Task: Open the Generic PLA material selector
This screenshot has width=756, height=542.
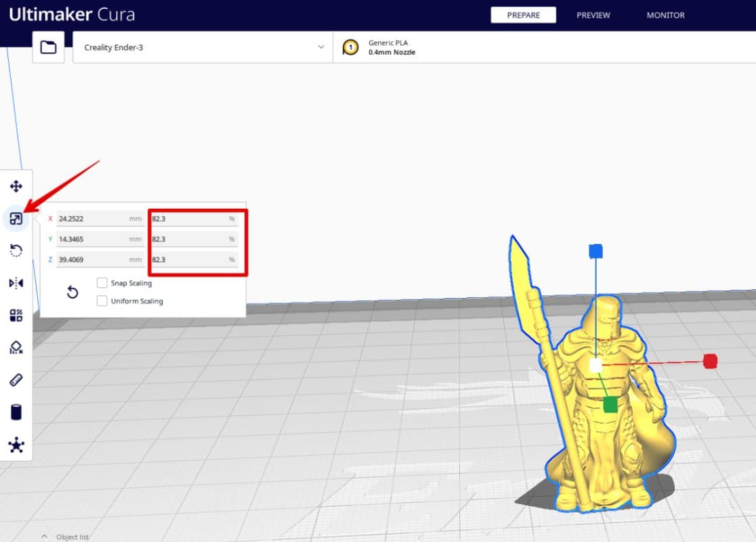Action: point(392,47)
